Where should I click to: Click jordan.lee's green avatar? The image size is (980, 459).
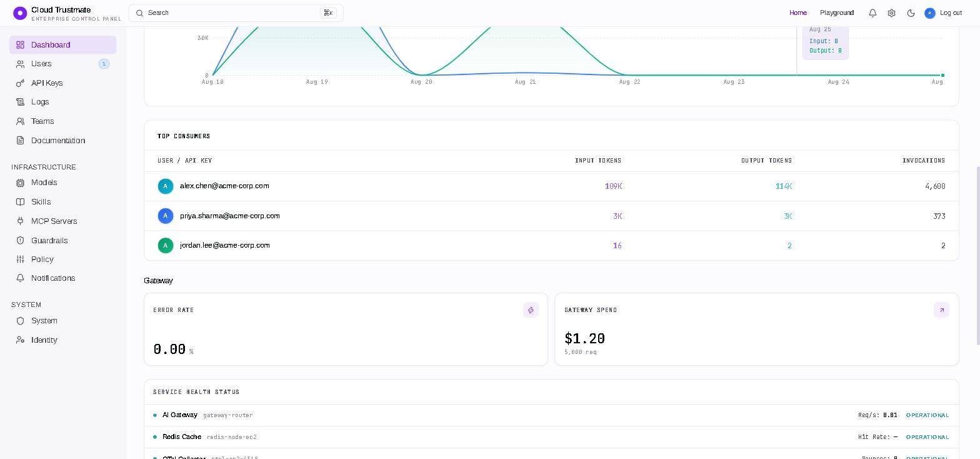(166, 246)
